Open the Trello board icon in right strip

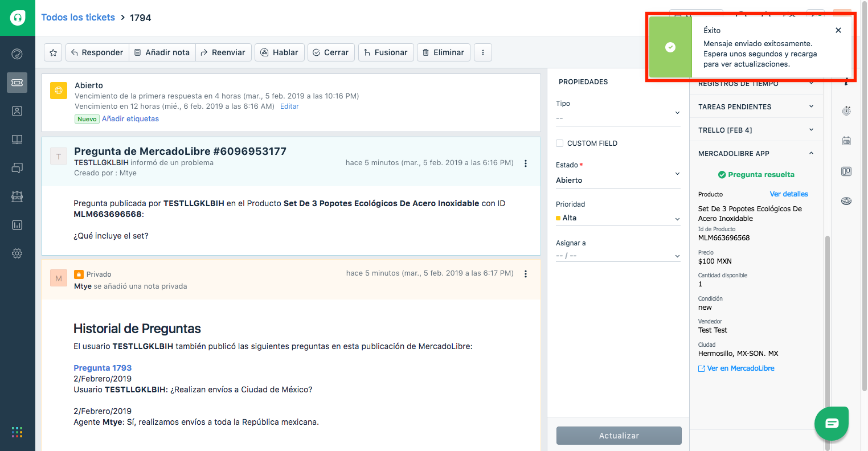(x=846, y=171)
